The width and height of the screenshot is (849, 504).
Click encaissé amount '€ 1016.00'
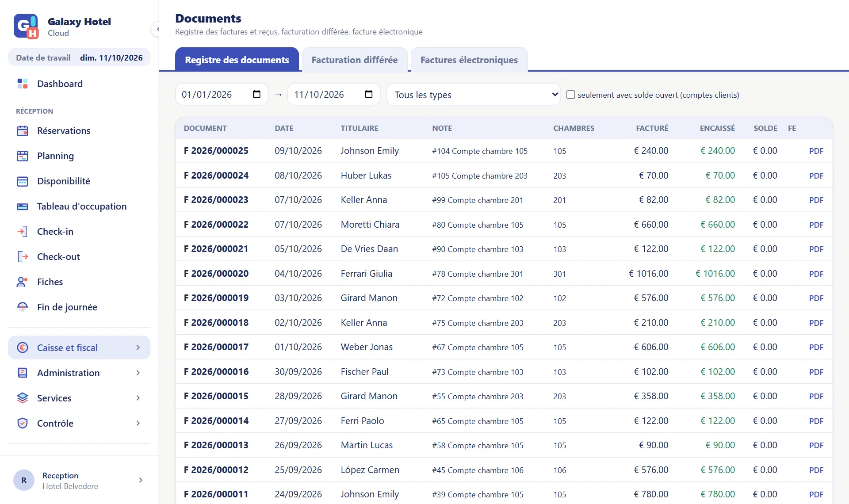point(715,273)
